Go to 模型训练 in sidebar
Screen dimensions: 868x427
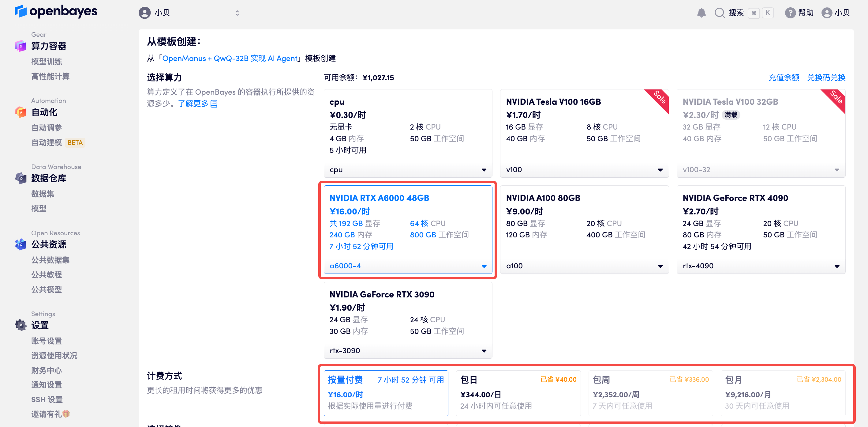click(47, 61)
